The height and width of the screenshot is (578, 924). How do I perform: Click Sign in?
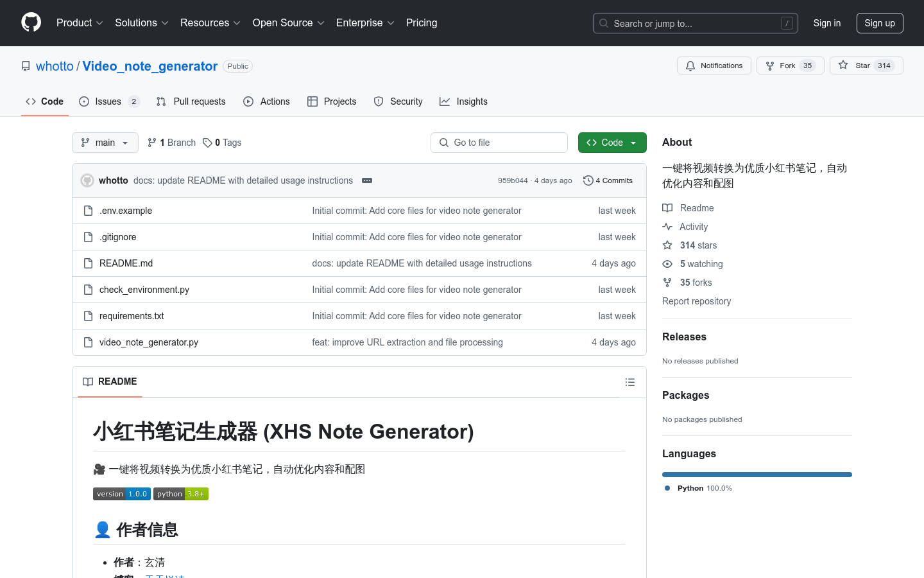point(827,23)
